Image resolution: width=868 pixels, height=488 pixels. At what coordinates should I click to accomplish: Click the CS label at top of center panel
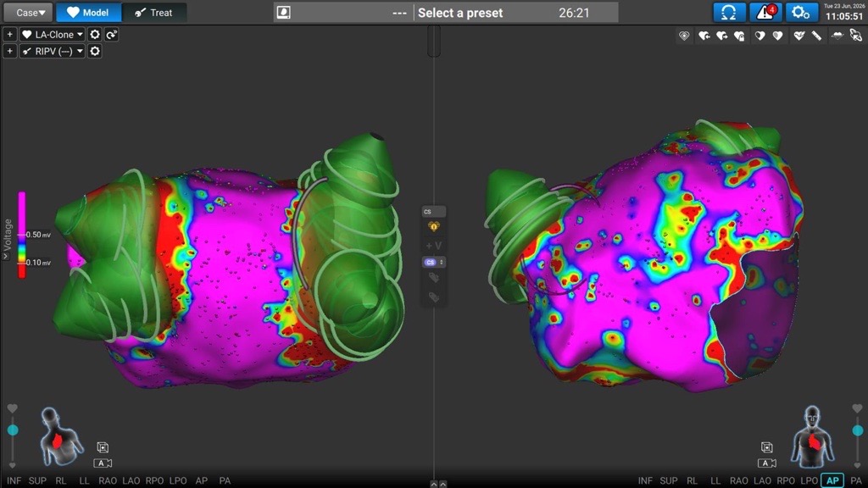(x=433, y=212)
